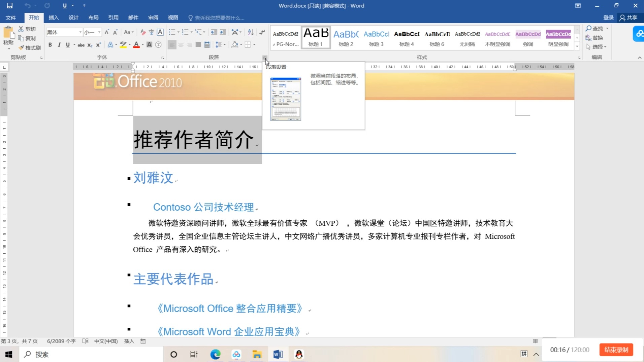
Task: Click the distributed alignment icon
Action: (207, 44)
